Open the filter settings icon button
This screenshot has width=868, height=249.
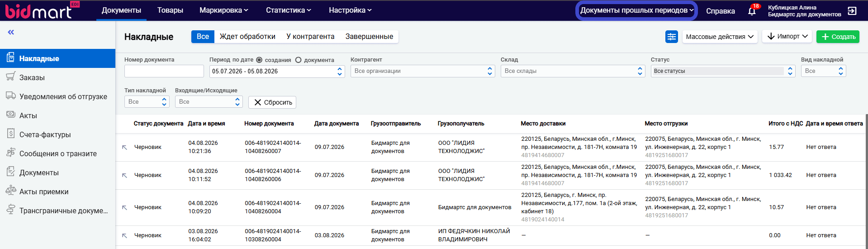[x=672, y=37]
